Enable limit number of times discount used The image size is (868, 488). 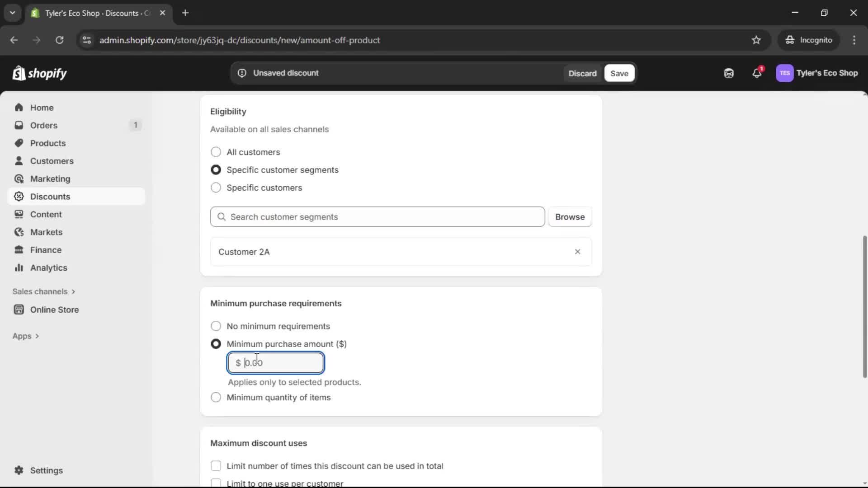216,465
